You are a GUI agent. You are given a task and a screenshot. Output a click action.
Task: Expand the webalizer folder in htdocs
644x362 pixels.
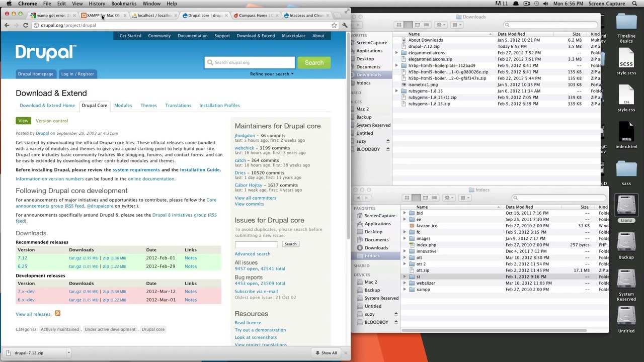click(405, 283)
